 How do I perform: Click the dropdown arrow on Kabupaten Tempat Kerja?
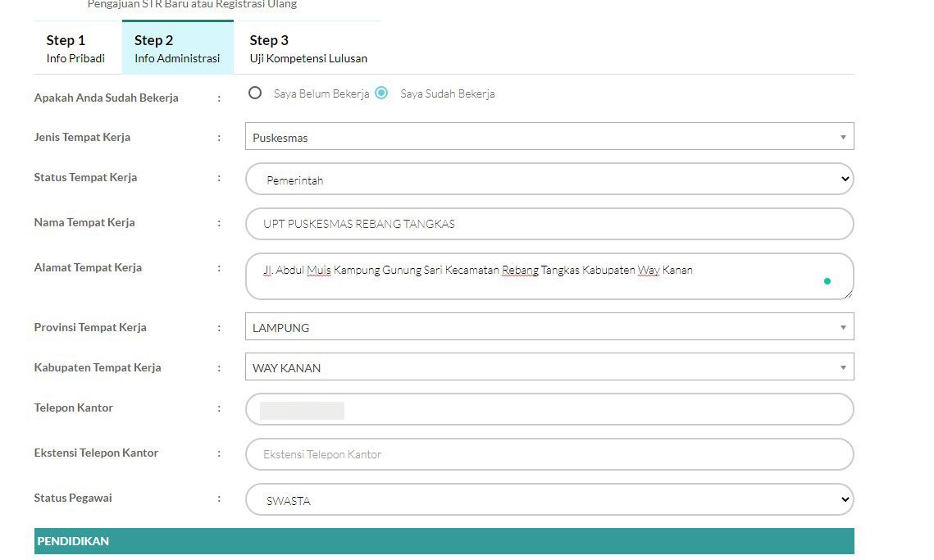tap(843, 367)
